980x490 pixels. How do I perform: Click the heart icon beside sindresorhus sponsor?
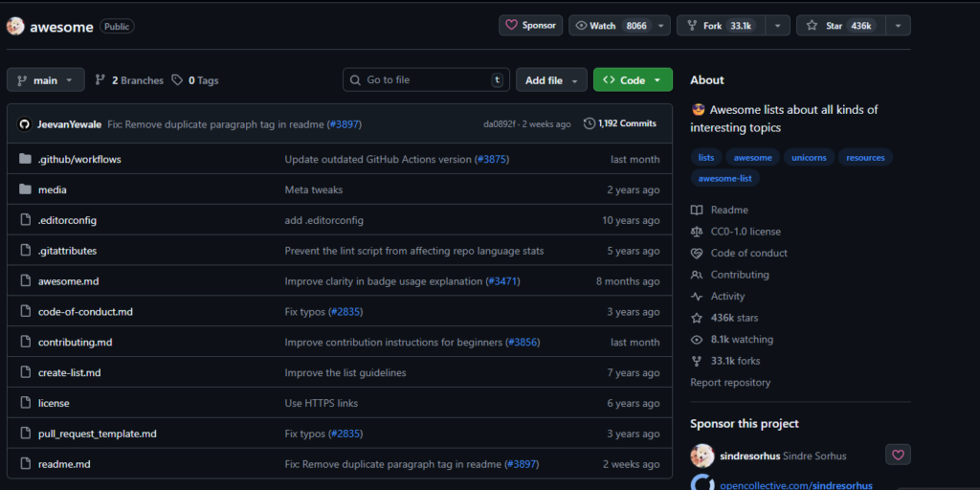898,456
